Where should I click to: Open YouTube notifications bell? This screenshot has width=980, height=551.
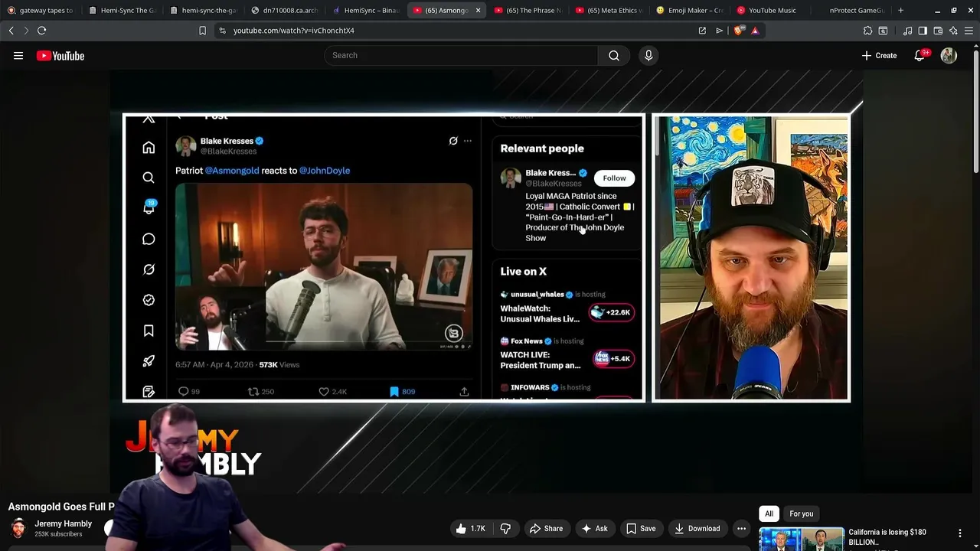coord(920,55)
